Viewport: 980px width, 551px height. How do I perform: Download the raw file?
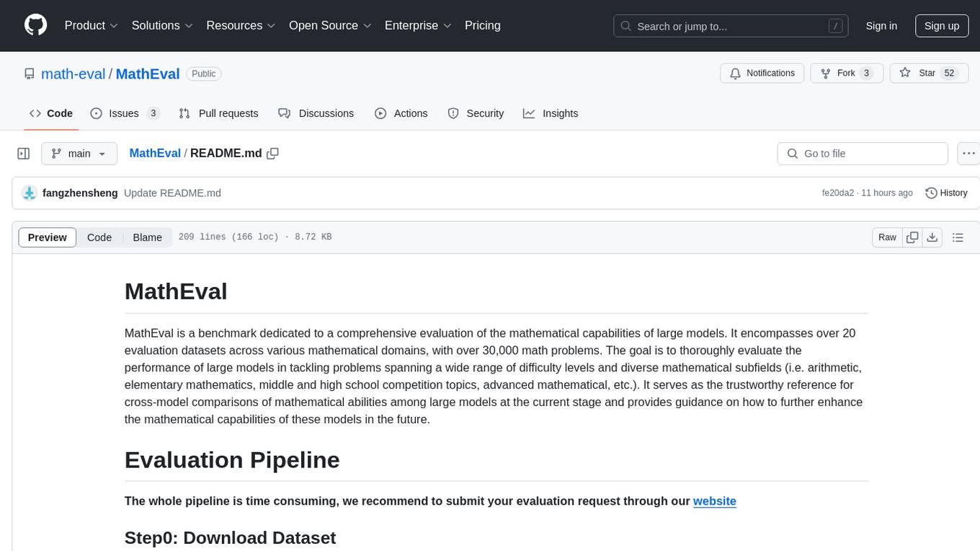(932, 237)
